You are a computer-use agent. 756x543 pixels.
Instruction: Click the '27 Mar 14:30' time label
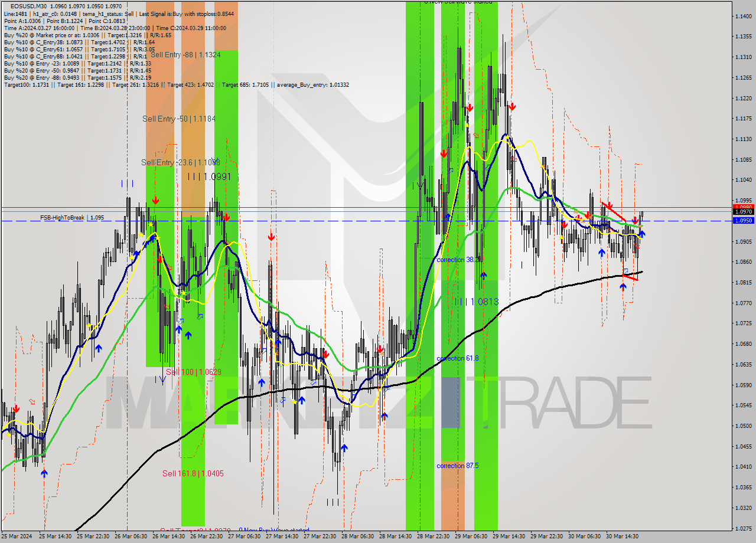point(282,537)
